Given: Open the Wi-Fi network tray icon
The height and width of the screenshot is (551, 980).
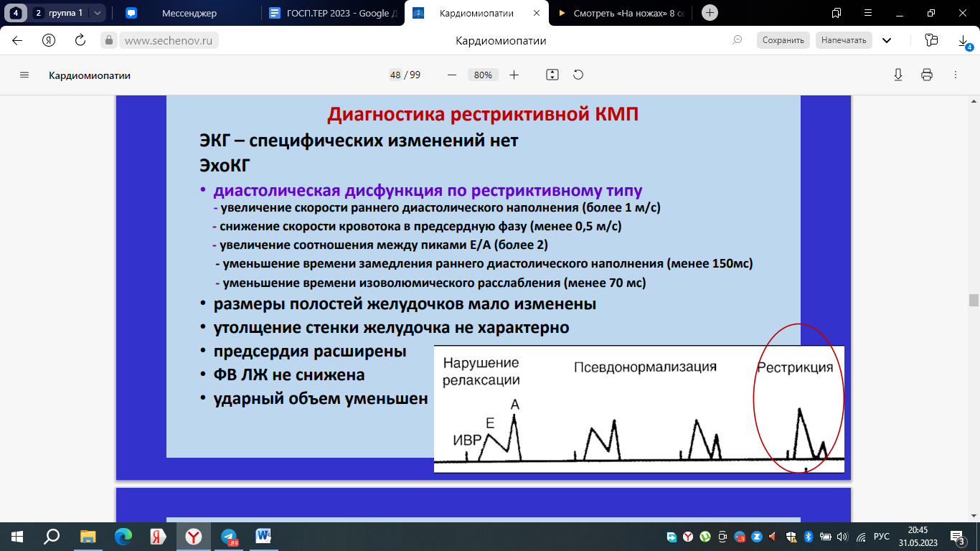Looking at the screenshot, I should 861,537.
